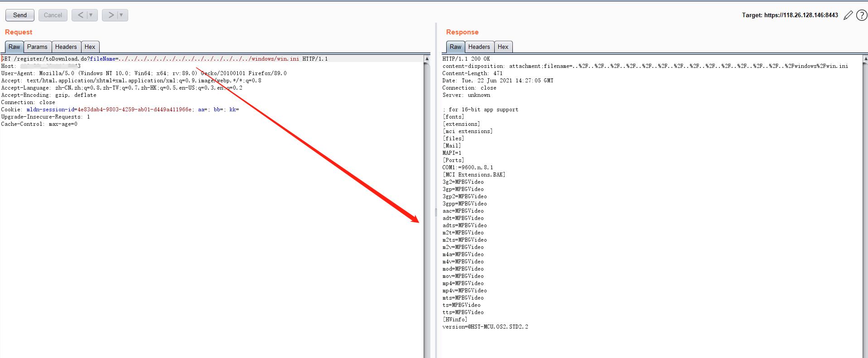Click the Send button

tap(19, 15)
